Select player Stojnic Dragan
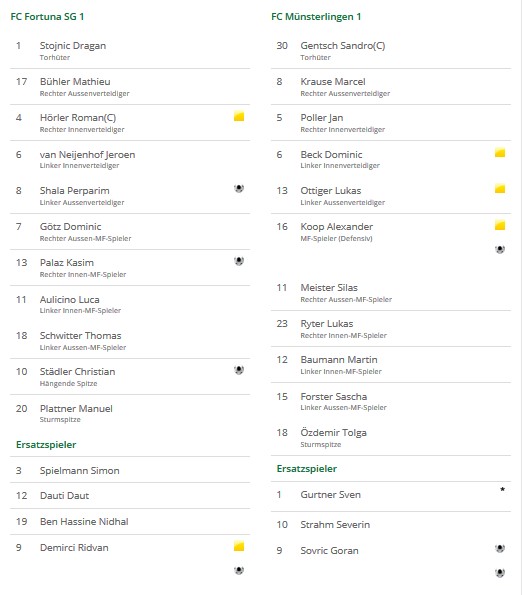Screen dimensions: 523x595 [73, 46]
